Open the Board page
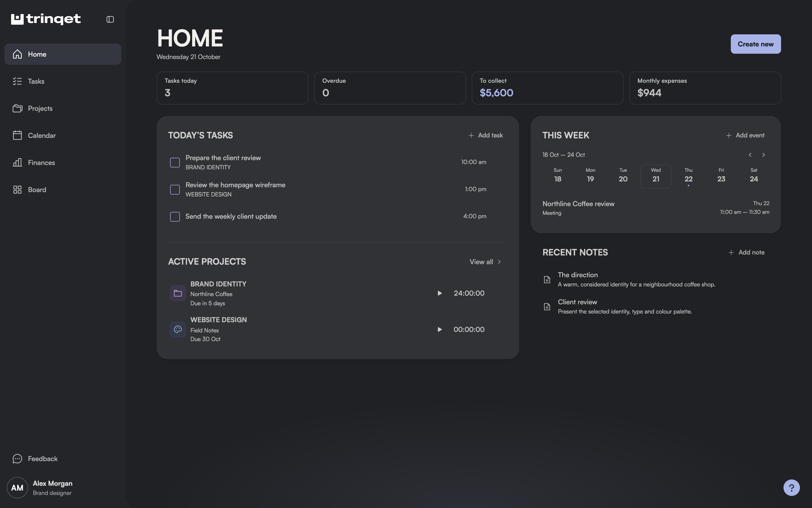The width and height of the screenshot is (812, 508). (63, 190)
